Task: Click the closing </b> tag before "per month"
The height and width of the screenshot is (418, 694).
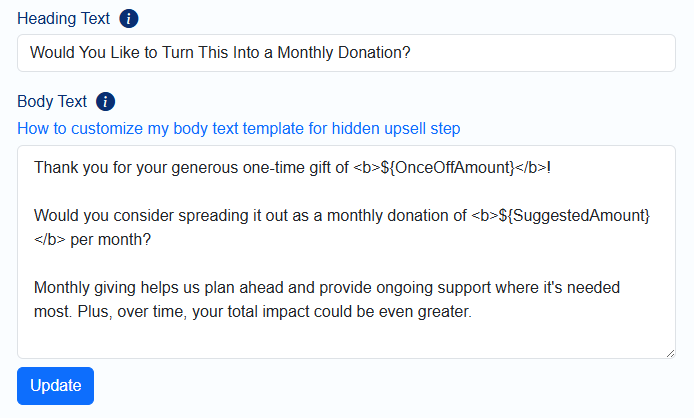Action: click(48, 240)
